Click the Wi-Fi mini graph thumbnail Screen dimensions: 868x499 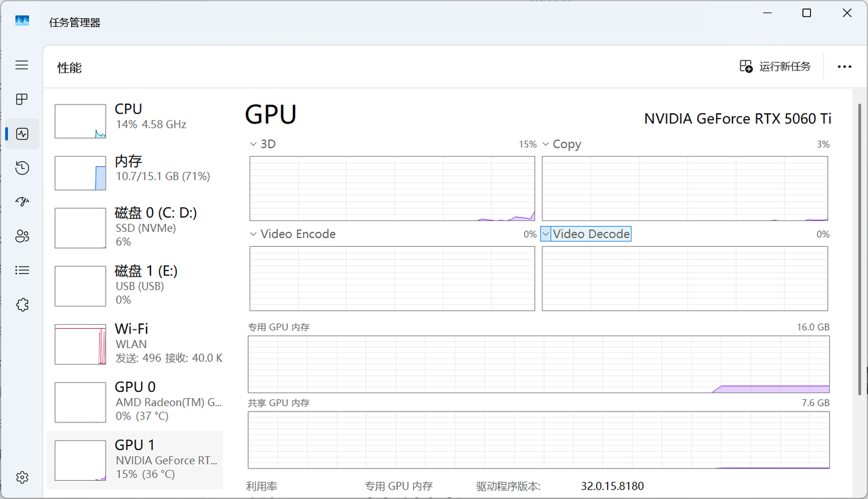pos(81,344)
